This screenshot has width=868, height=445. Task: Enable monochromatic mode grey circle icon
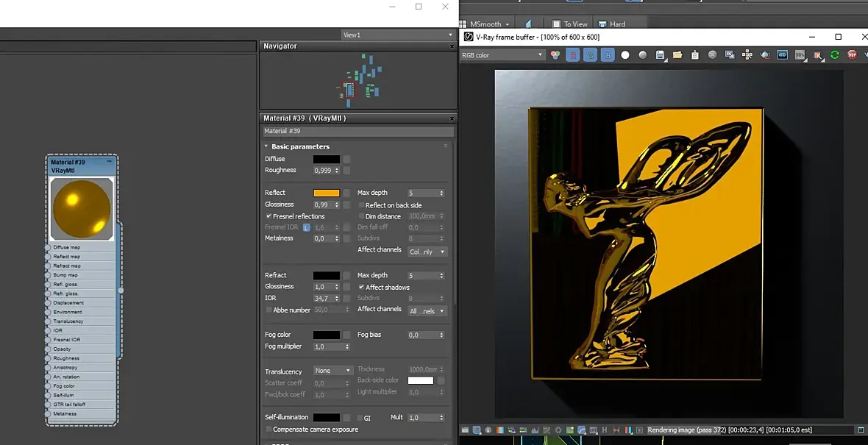pos(643,54)
